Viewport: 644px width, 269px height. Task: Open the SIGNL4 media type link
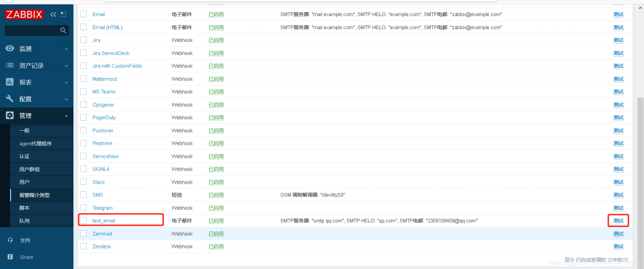pyautogui.click(x=101, y=169)
